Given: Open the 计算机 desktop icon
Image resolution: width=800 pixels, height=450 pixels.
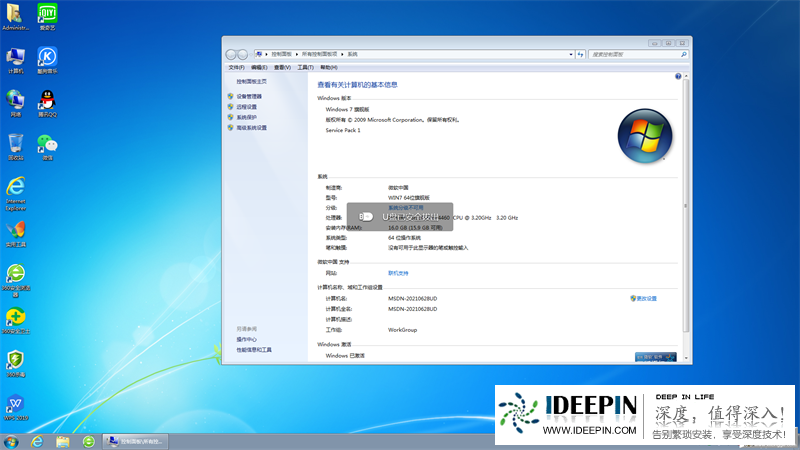Looking at the screenshot, I should [x=15, y=60].
